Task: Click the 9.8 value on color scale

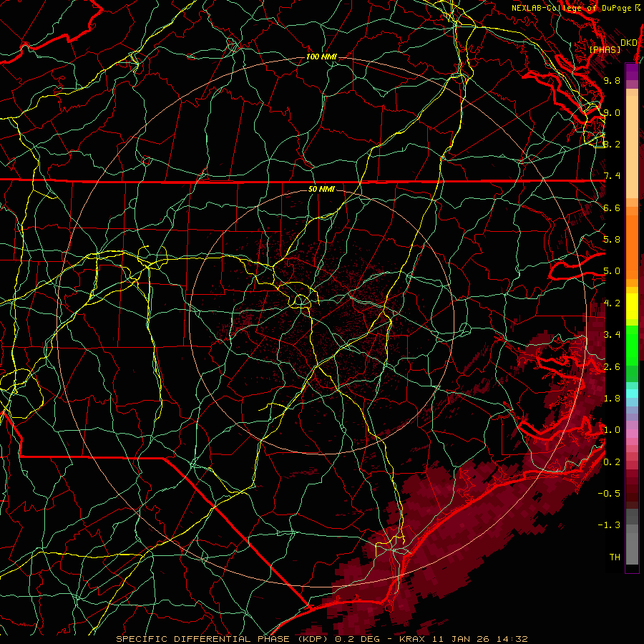Action: click(x=612, y=80)
